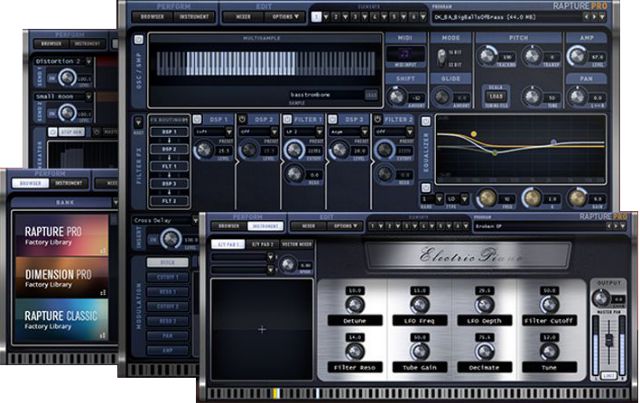Click the Equalizer Gain knob
Screen dimensions: 640x403
[577, 198]
